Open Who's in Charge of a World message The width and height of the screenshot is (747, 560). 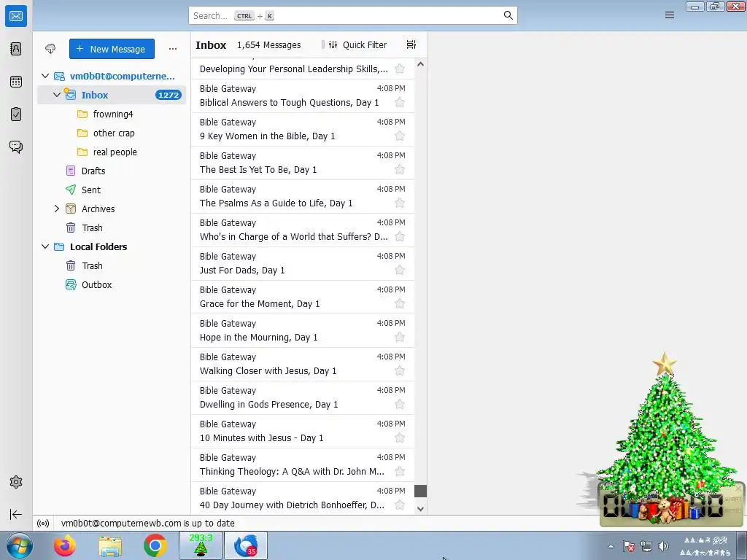point(303,230)
